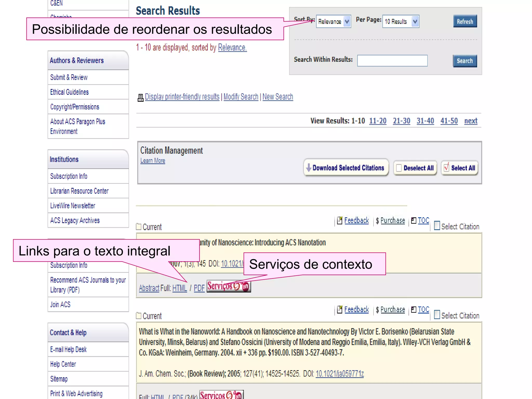Click Purchase link for ACS Nanotation result
The image size is (532, 399).
pyautogui.click(x=393, y=221)
